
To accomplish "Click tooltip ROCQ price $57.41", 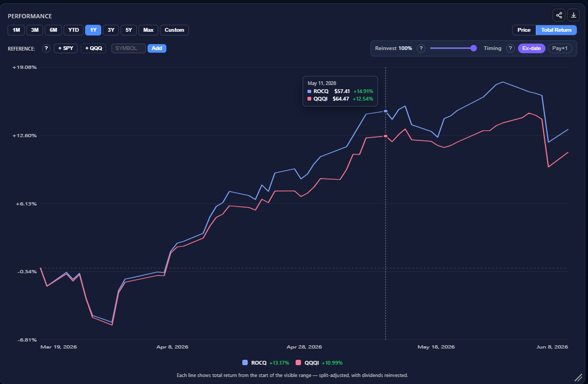I will pos(342,91).
